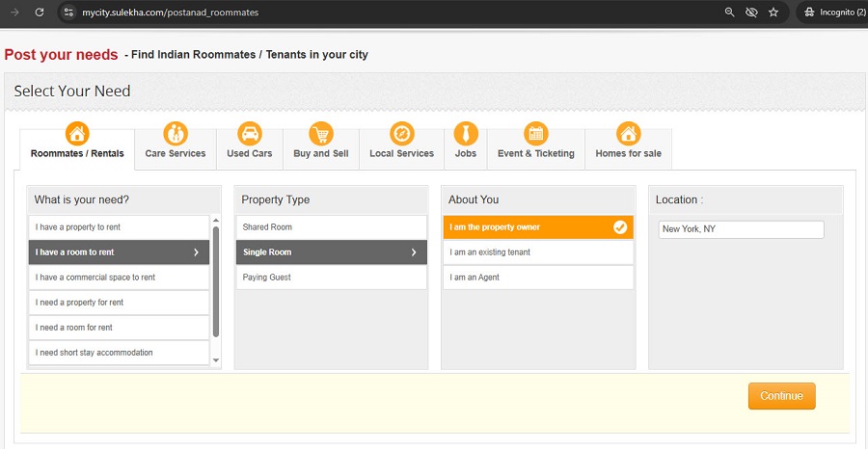The height and width of the screenshot is (449, 868).
Task: Click the Event & Ticketing calendar icon
Action: point(535,133)
